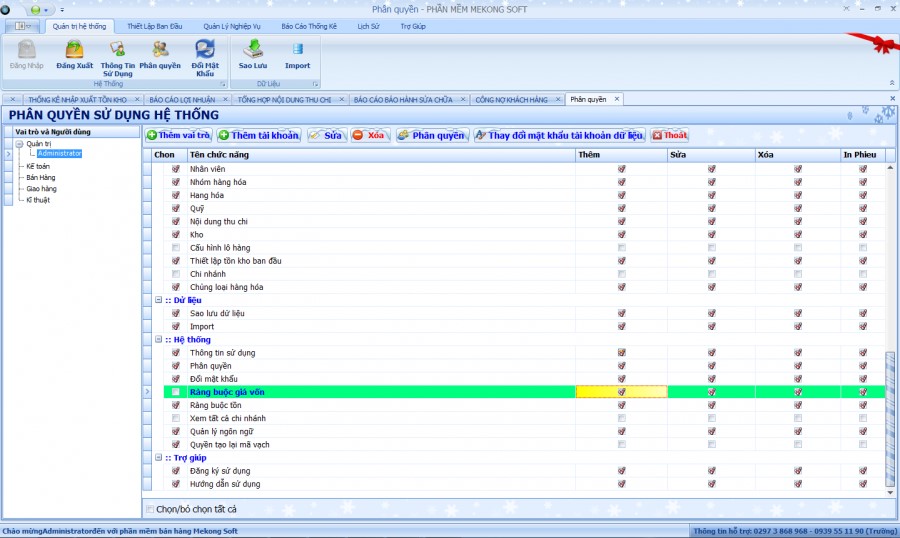Viewport: 900px width, 538px height.
Task: Click the grid vertical scrollbar thumb
Action: coord(890,419)
